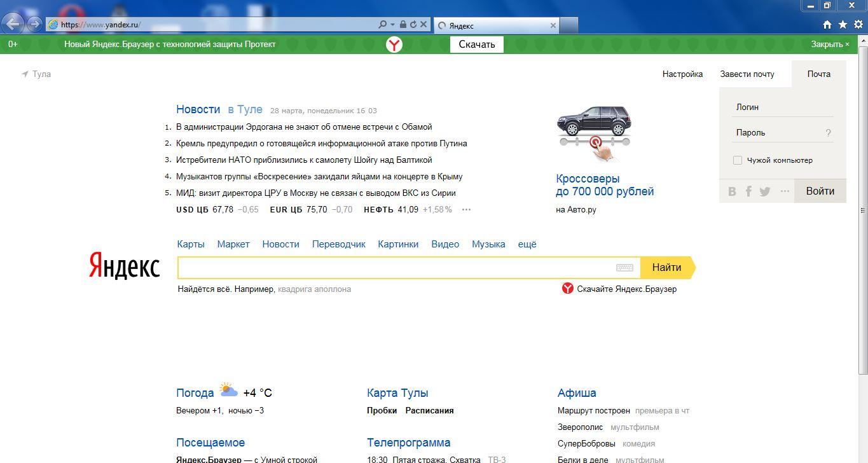Click the Refresh icon in address bar
Screen dimensions: 868x463
(x=413, y=25)
